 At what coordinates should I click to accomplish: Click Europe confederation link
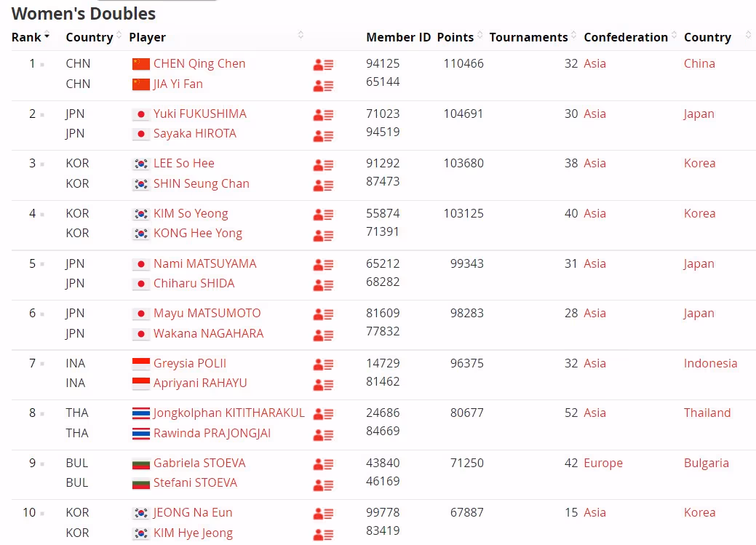tap(603, 464)
